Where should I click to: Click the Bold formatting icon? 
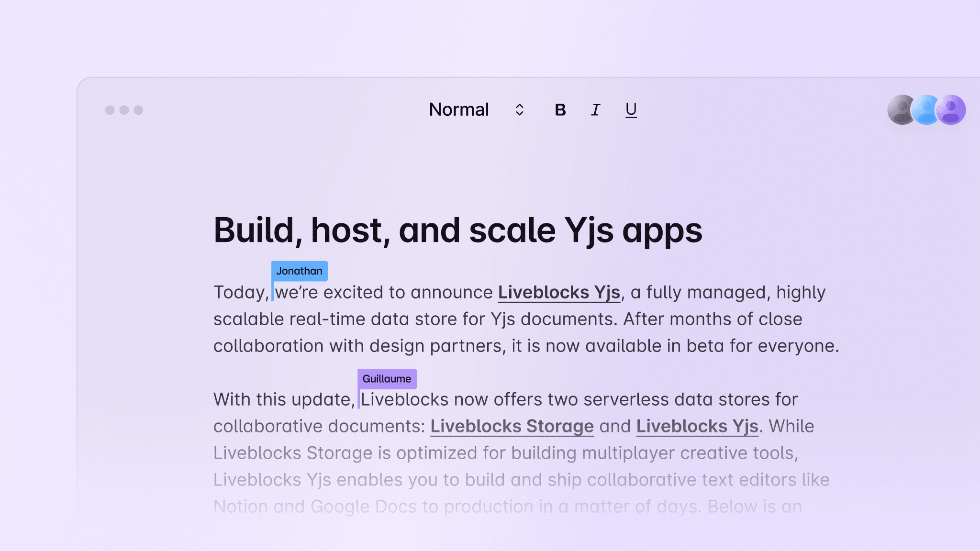tap(560, 110)
